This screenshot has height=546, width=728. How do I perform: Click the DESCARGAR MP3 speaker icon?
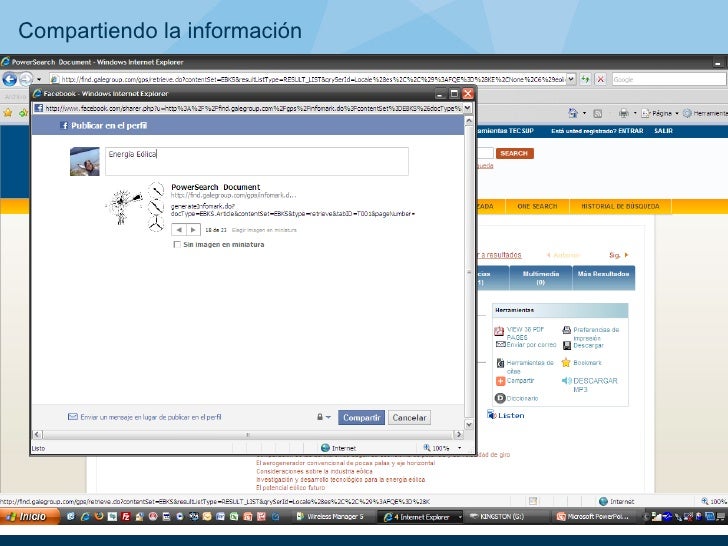click(x=566, y=381)
